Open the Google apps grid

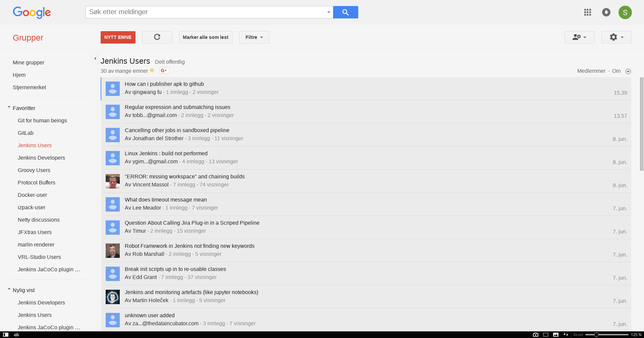[x=587, y=12]
